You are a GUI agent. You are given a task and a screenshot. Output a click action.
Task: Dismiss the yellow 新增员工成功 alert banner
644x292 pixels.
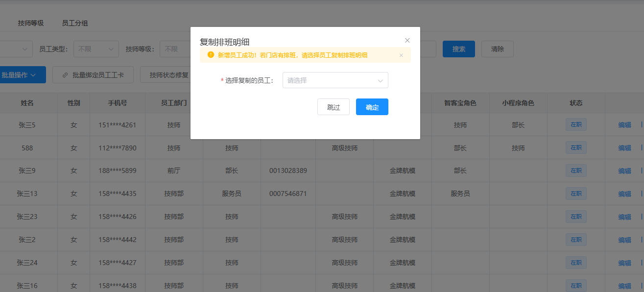click(401, 55)
